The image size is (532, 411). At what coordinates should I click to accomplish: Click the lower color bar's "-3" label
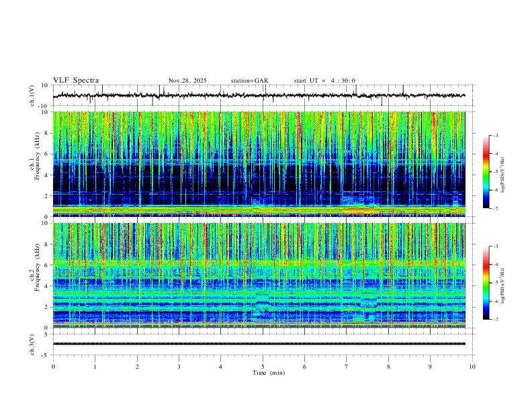495,246
